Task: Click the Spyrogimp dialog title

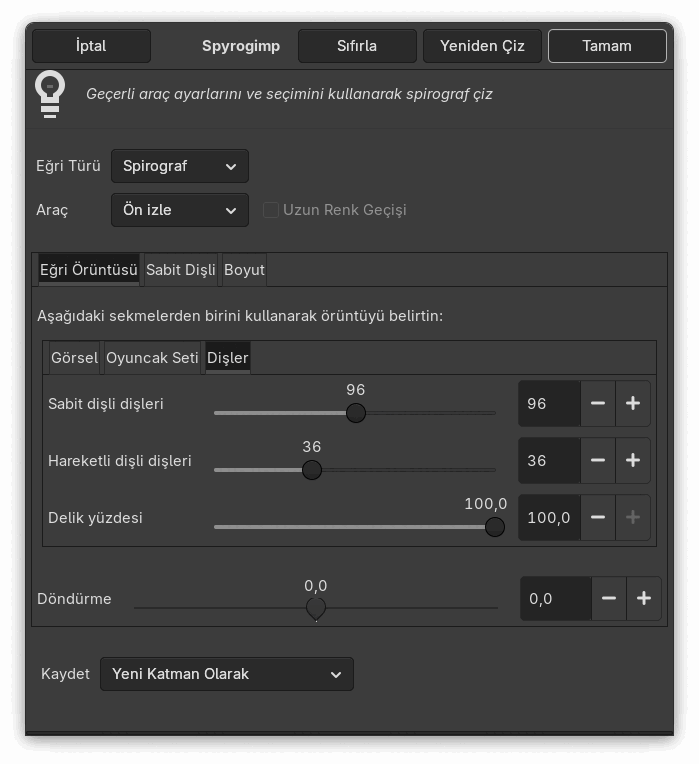Action: [x=241, y=46]
